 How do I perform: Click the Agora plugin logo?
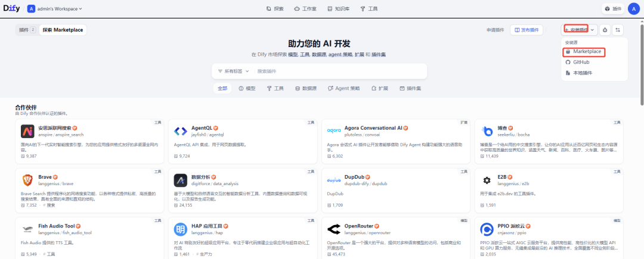(334, 131)
